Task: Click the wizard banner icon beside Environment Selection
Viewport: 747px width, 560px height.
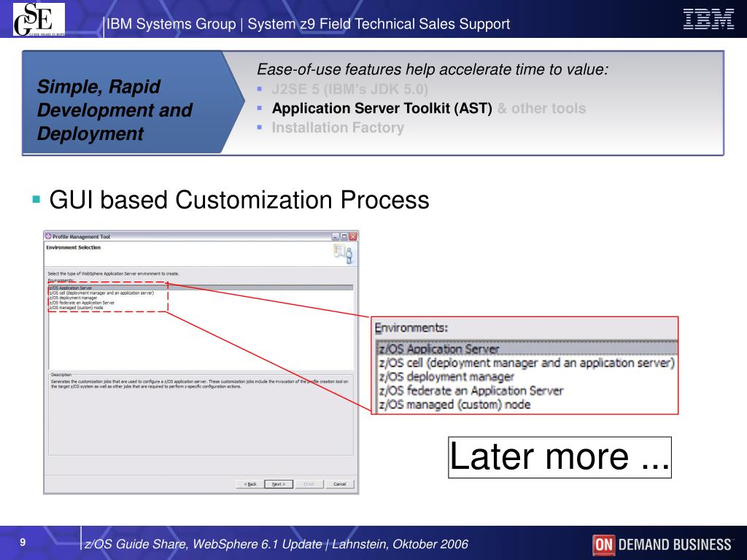Action: (x=344, y=253)
